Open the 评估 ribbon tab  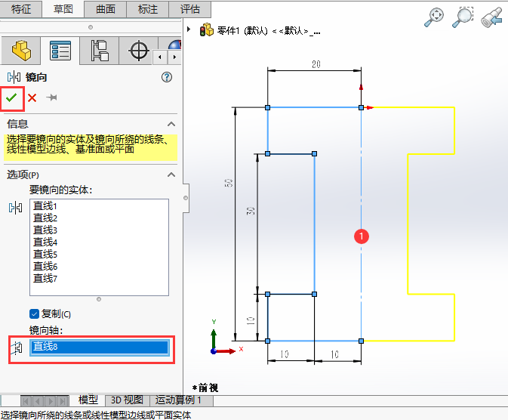190,9
